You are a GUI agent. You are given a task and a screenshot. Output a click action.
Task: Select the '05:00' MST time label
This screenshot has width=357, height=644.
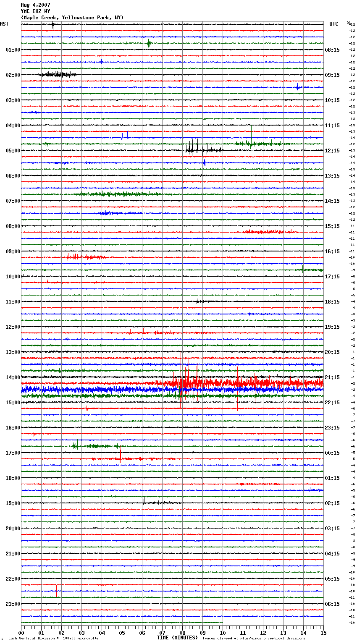[13, 151]
